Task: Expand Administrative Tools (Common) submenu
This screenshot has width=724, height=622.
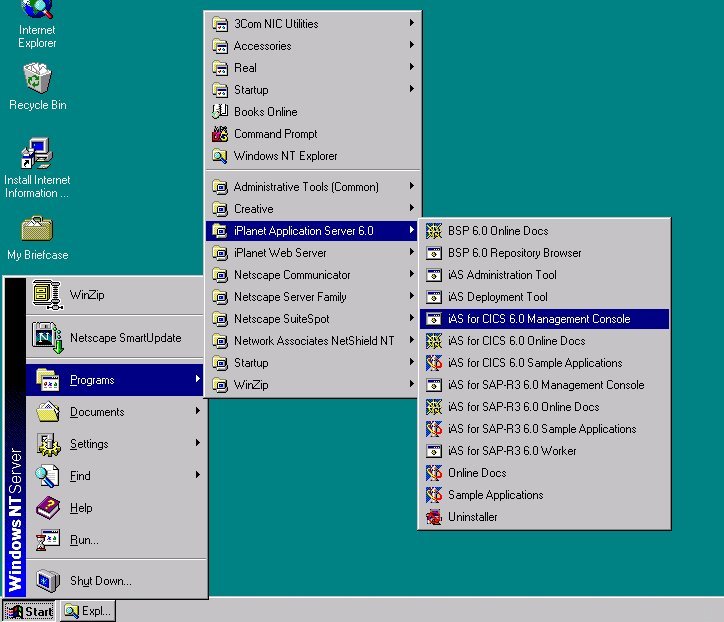Action: point(313,187)
